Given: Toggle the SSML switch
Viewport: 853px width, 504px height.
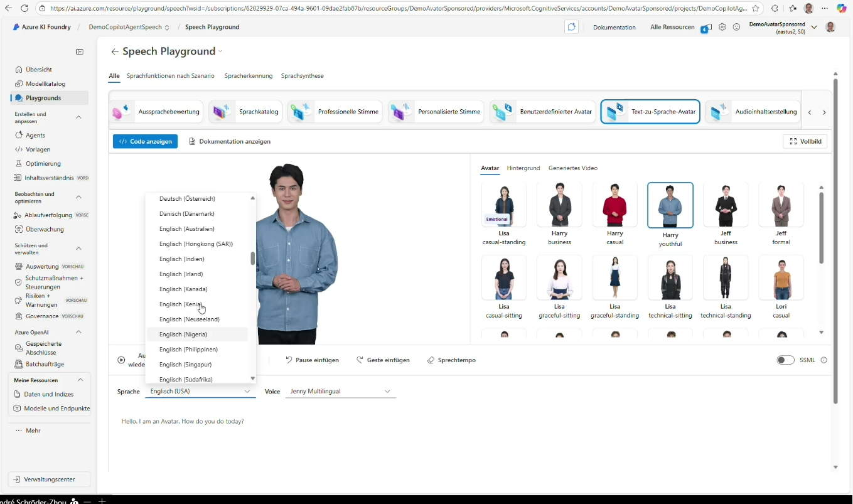Looking at the screenshot, I should (785, 360).
